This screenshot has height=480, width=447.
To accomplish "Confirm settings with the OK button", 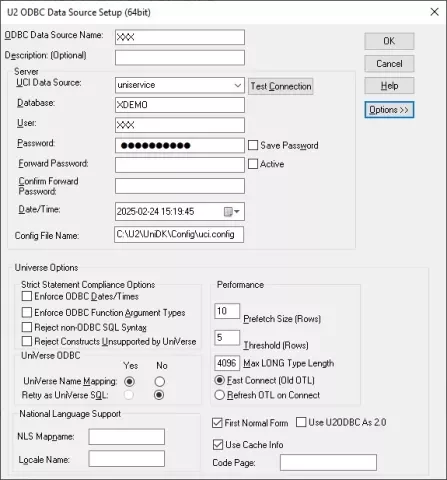I will point(389,41).
